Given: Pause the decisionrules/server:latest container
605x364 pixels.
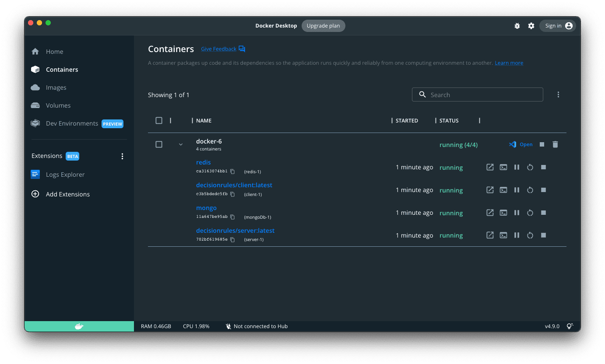Looking at the screenshot, I should point(517,235).
